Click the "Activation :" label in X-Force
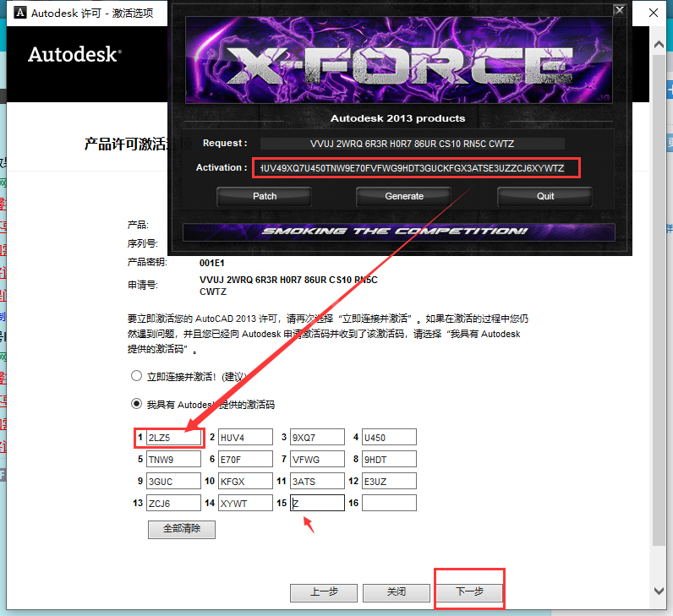The width and height of the screenshot is (673, 616). pyautogui.click(x=222, y=167)
